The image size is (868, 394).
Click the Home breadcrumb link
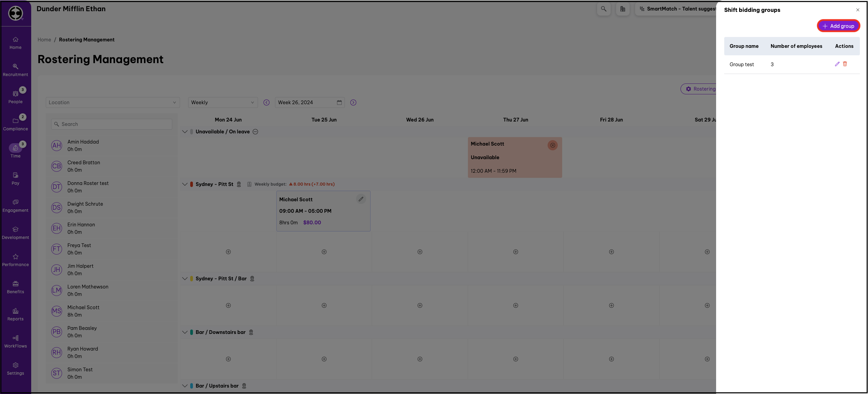[44, 40]
